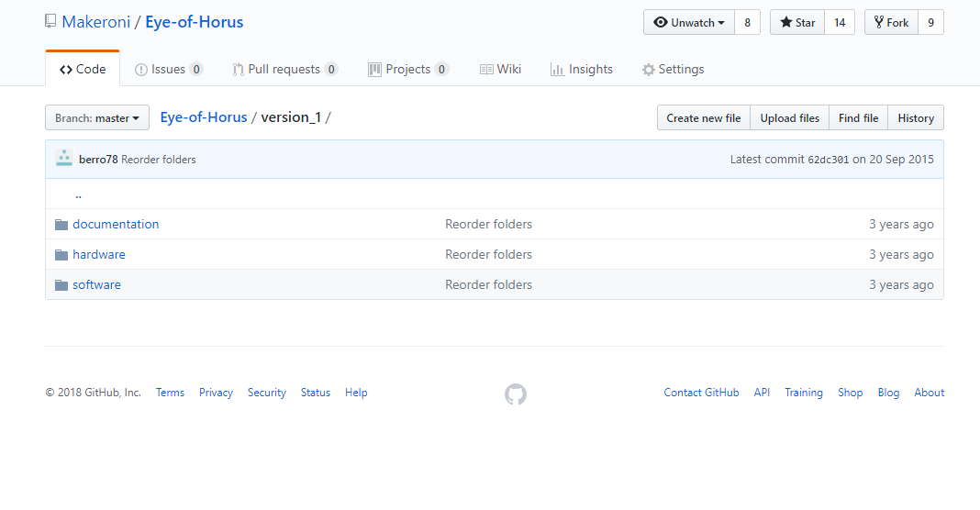The width and height of the screenshot is (980, 510).
Task: Click Eye-of-Horus in the breadcrumb path
Action: [x=204, y=117]
